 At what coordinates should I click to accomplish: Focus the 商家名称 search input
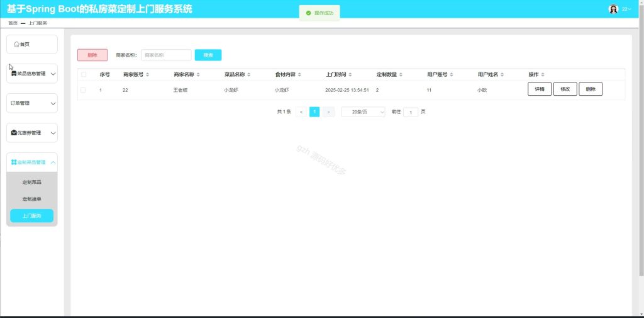pos(166,55)
